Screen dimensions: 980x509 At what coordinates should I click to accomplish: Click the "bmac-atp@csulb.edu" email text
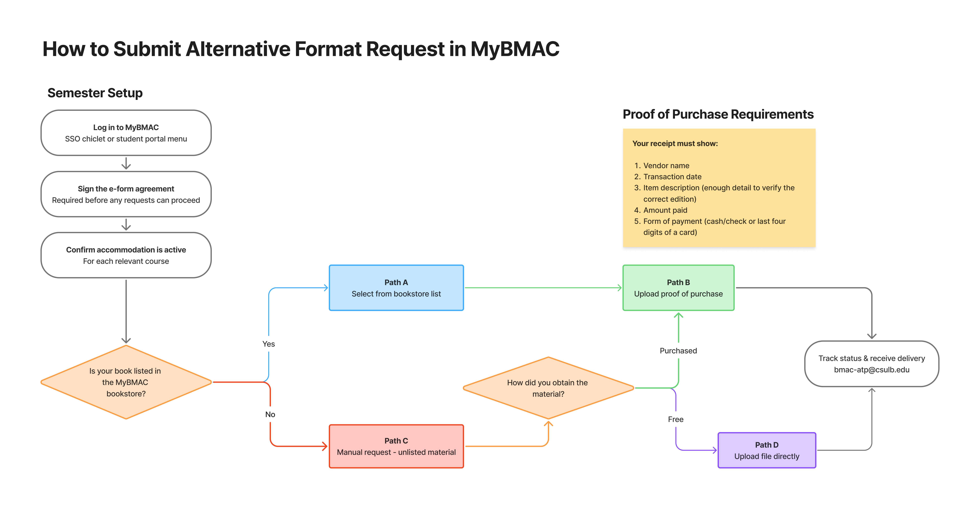(x=872, y=370)
